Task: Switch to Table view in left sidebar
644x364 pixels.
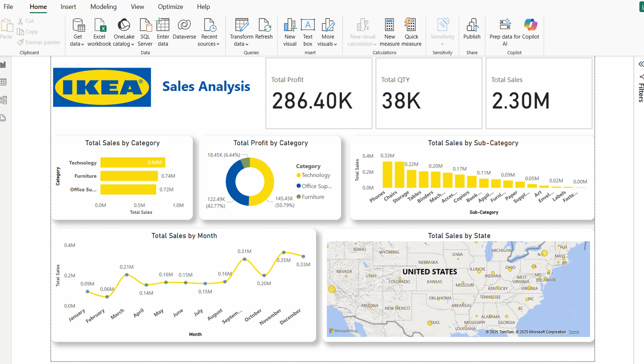Action: [4, 82]
